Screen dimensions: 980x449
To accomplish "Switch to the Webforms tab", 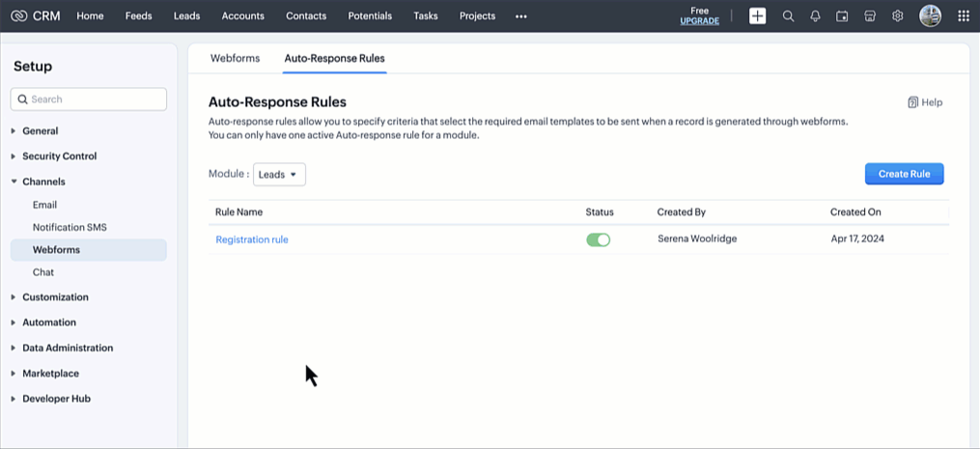I will coord(235,58).
